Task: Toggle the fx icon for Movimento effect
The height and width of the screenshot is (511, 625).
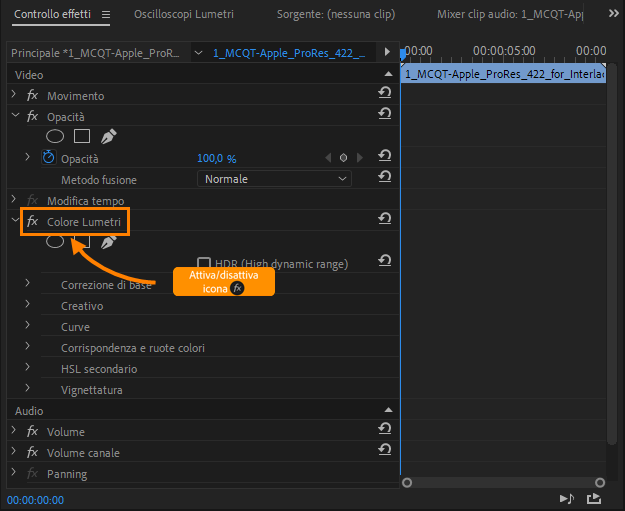Action: click(32, 95)
